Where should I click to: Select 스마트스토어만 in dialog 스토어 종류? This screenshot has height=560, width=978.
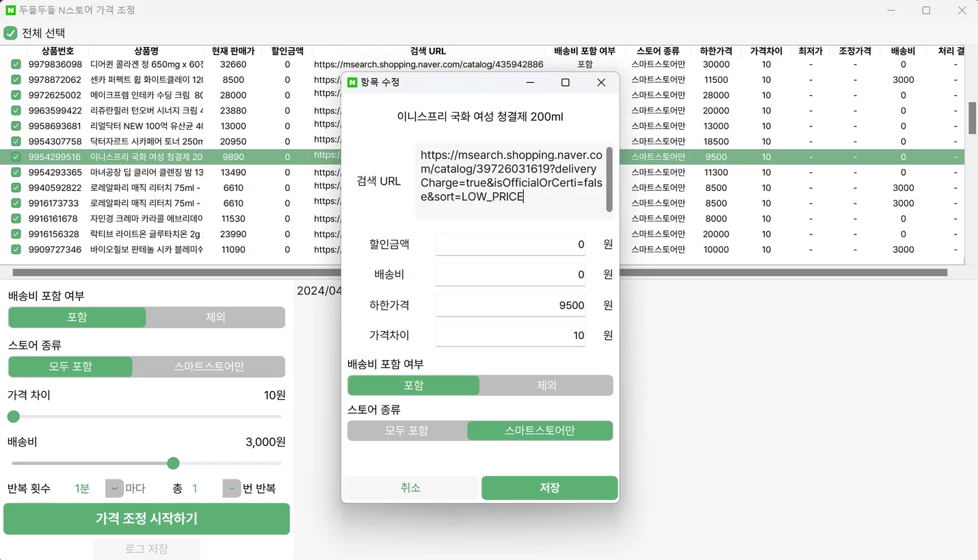(540, 431)
